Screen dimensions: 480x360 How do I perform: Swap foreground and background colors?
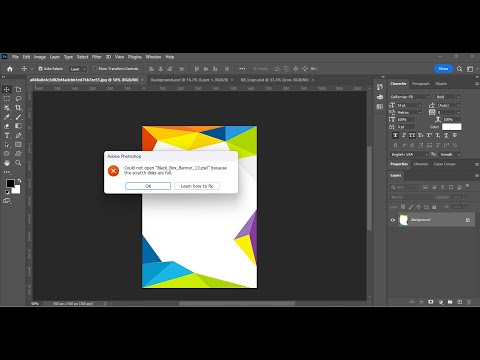19,181
